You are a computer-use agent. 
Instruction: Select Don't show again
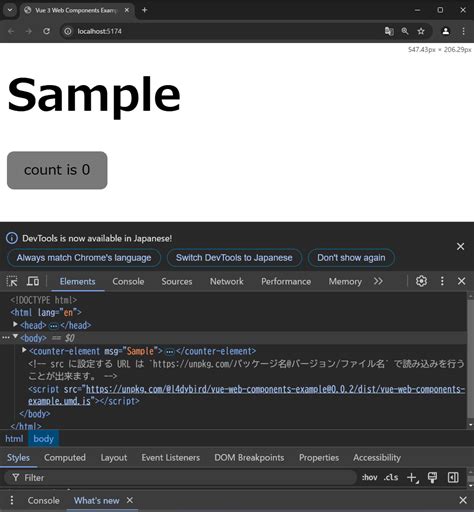click(x=351, y=258)
